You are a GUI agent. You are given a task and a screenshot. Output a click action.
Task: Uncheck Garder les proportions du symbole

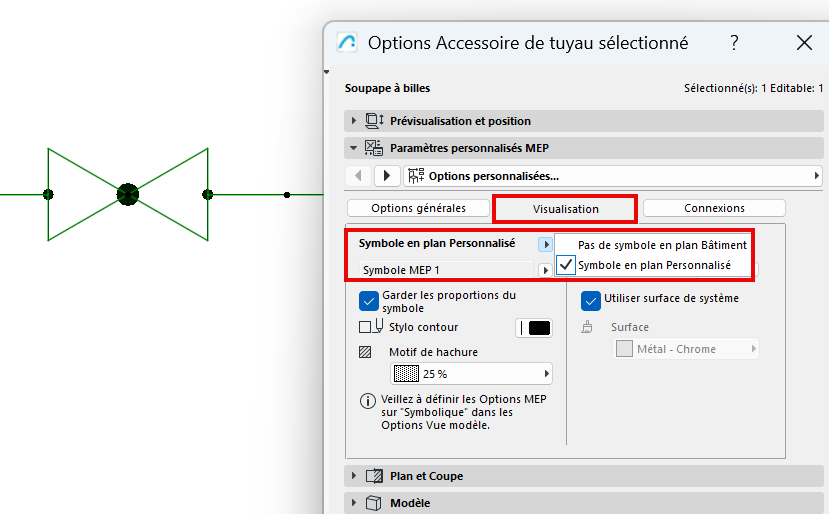[368, 301]
